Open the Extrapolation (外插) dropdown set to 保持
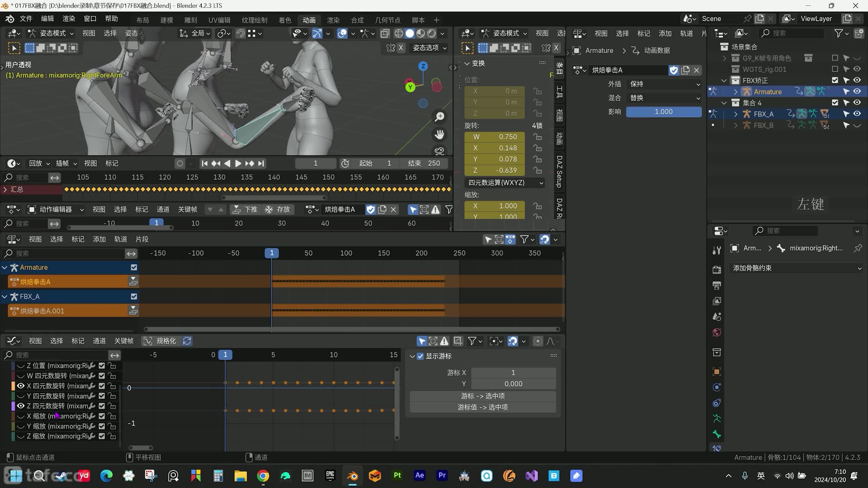 tap(664, 84)
